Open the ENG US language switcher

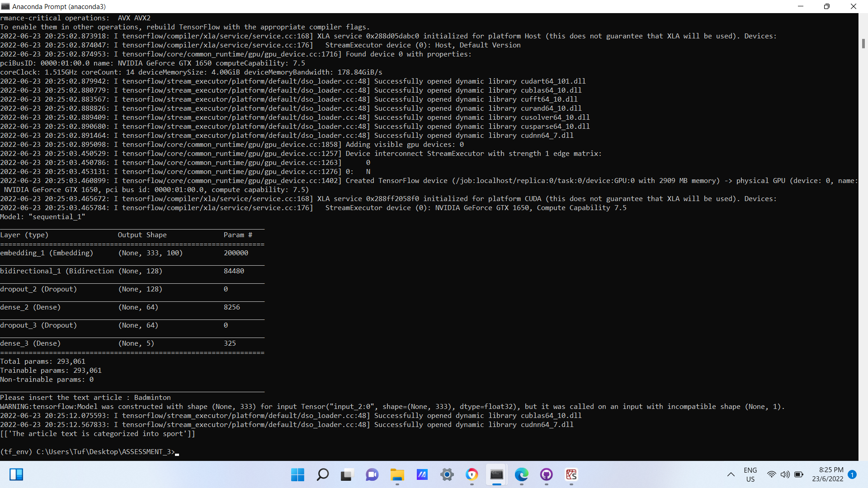point(750,474)
